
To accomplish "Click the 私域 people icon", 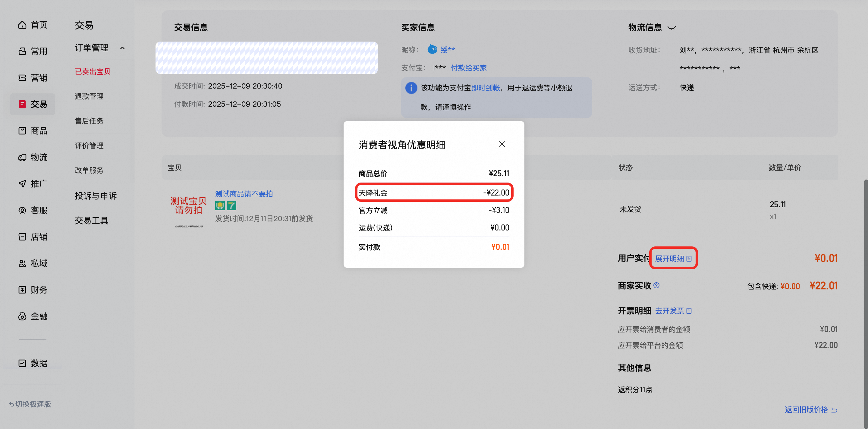I will point(22,263).
